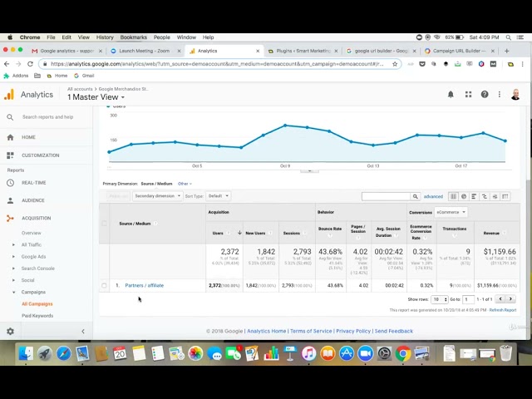
Task: Click the Send Feedback link
Action: [x=393, y=331]
